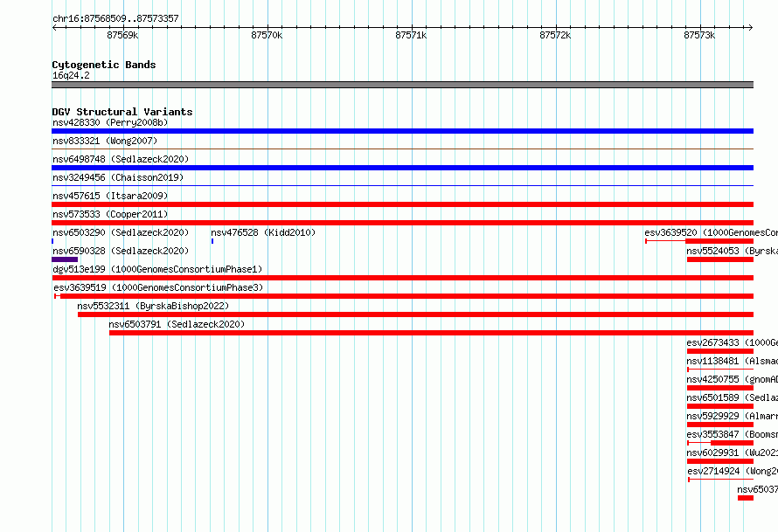Click the blue bar for nsv428330
The image size is (778, 532).
click(402, 131)
